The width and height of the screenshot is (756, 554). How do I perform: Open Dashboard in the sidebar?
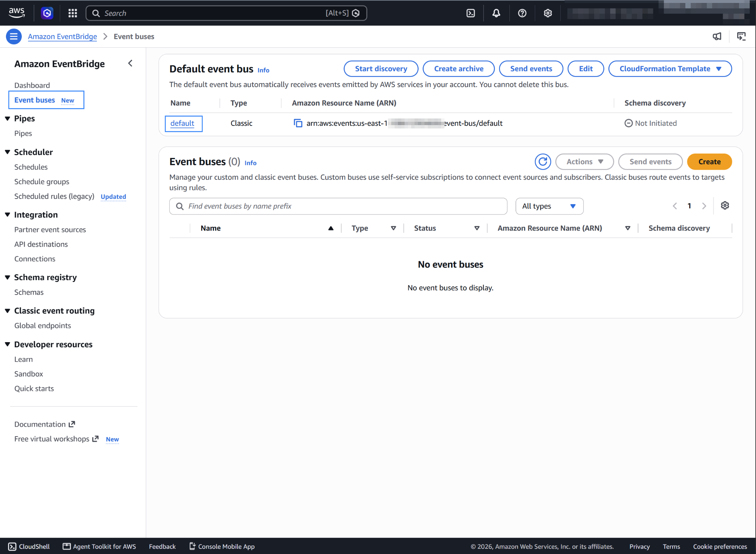pos(32,85)
